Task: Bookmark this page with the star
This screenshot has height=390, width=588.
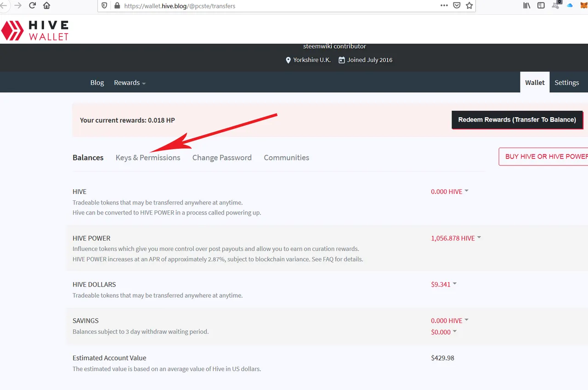Action: [x=469, y=6]
